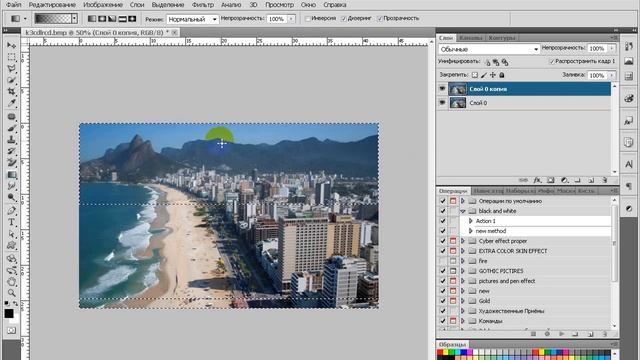
Task: Toggle checkmark for GOTHIC PICTIRES set
Action: [442, 271]
